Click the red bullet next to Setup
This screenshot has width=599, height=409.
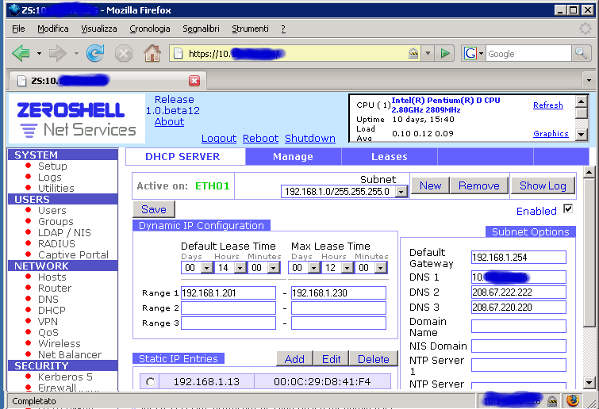pos(28,166)
